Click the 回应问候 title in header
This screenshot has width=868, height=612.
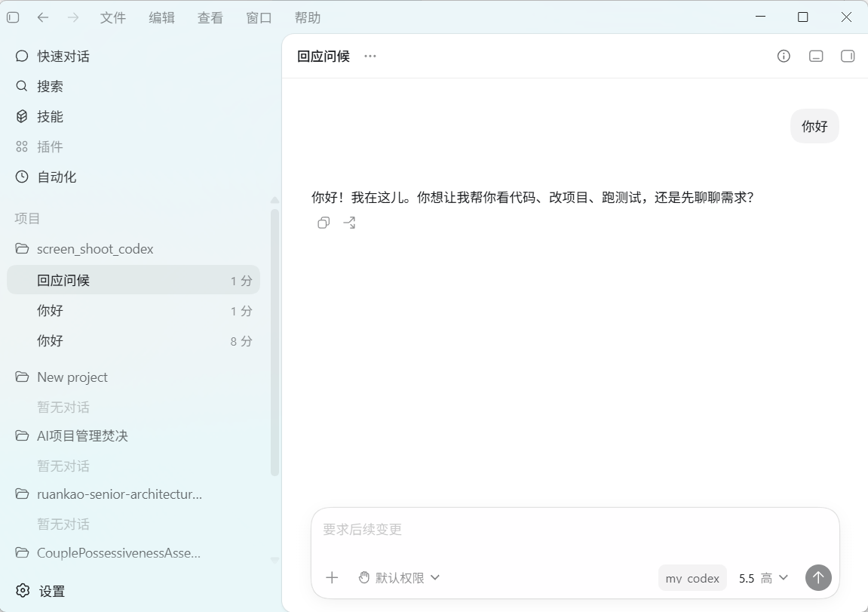point(324,56)
